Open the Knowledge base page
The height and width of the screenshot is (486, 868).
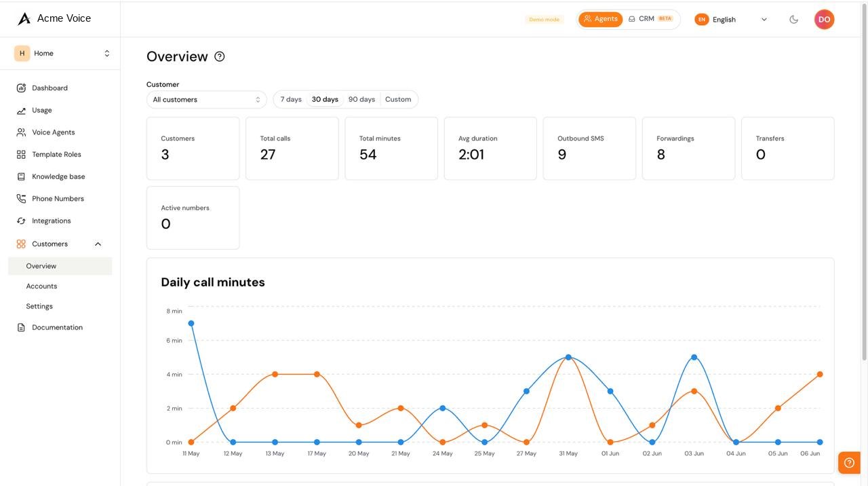(60, 176)
